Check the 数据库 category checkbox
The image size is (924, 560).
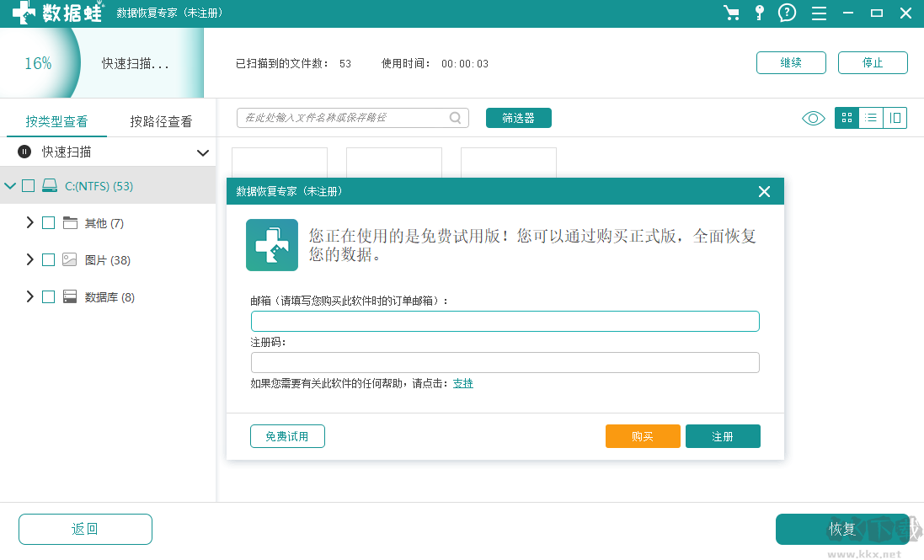(48, 296)
